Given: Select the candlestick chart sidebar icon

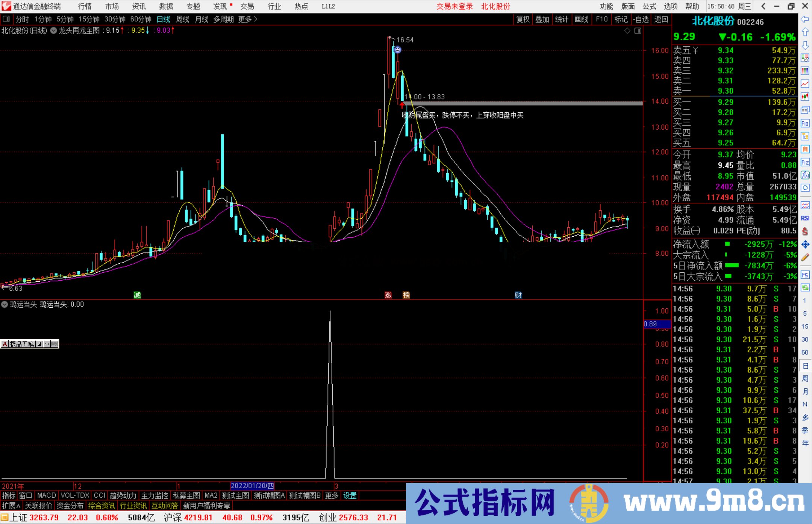Looking at the screenshot, I should pyautogui.click(x=805, y=97).
